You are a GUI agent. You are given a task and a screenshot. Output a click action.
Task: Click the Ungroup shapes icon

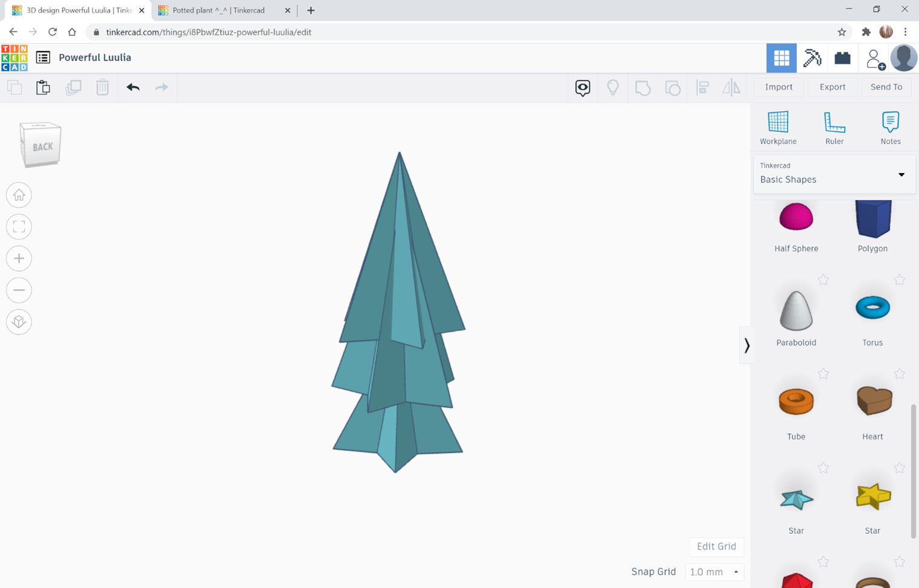tap(673, 88)
